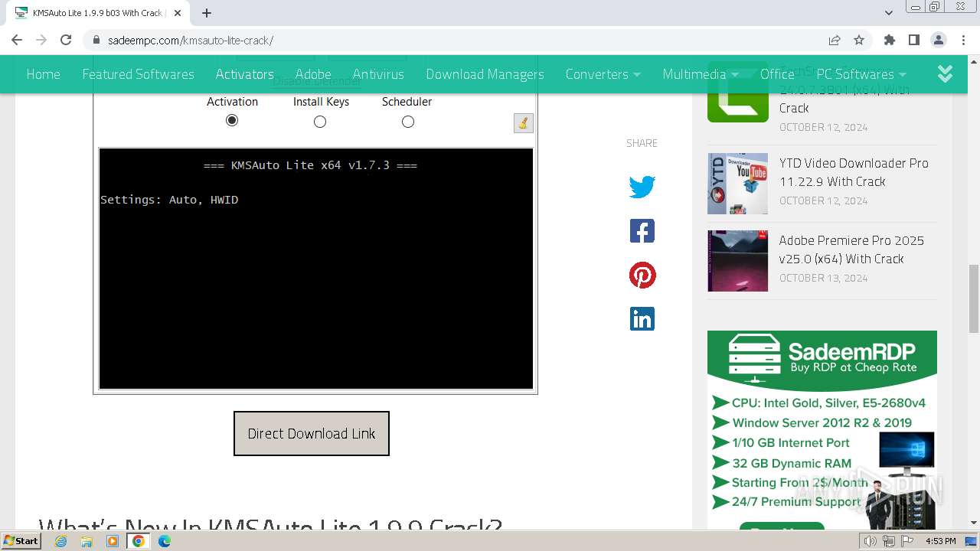Open the site info lock icon

[96, 40]
